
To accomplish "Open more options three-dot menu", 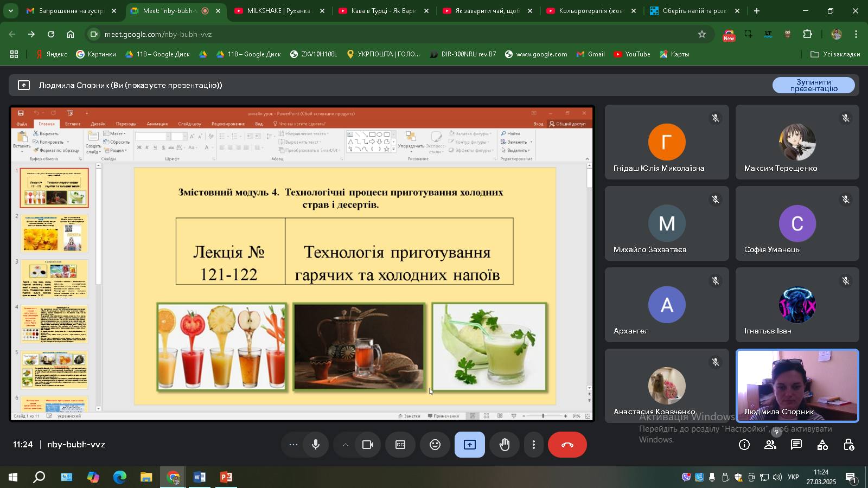I will click(x=534, y=445).
